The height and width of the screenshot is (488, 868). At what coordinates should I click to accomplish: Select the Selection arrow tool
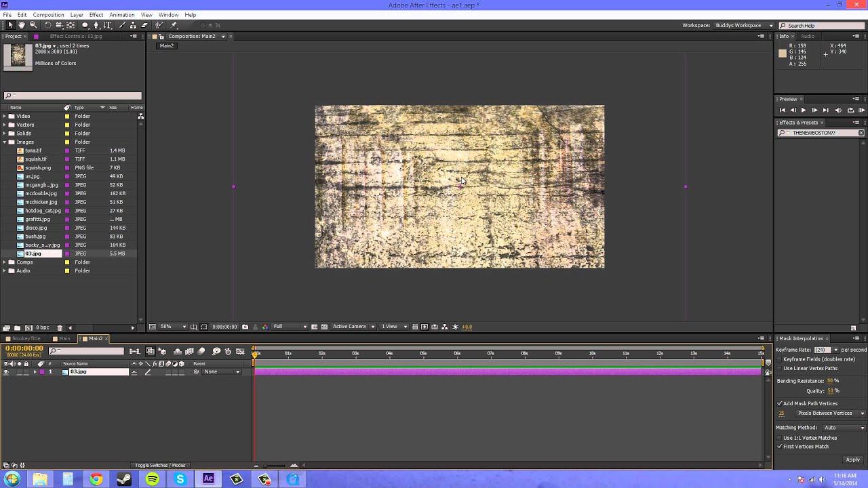click(10, 25)
